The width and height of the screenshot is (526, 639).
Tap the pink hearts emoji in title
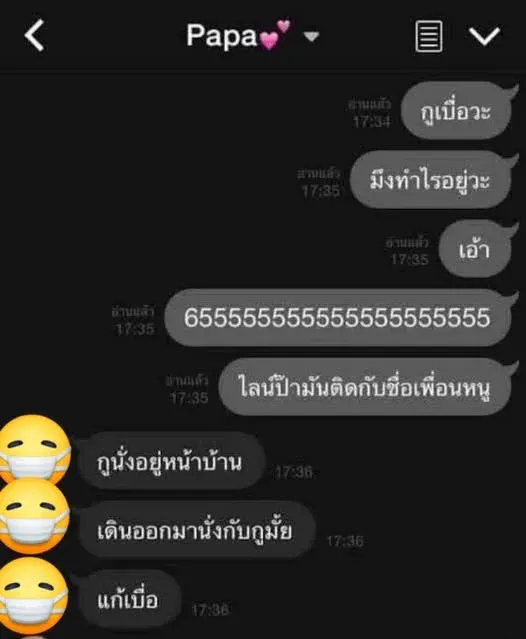click(x=275, y=35)
